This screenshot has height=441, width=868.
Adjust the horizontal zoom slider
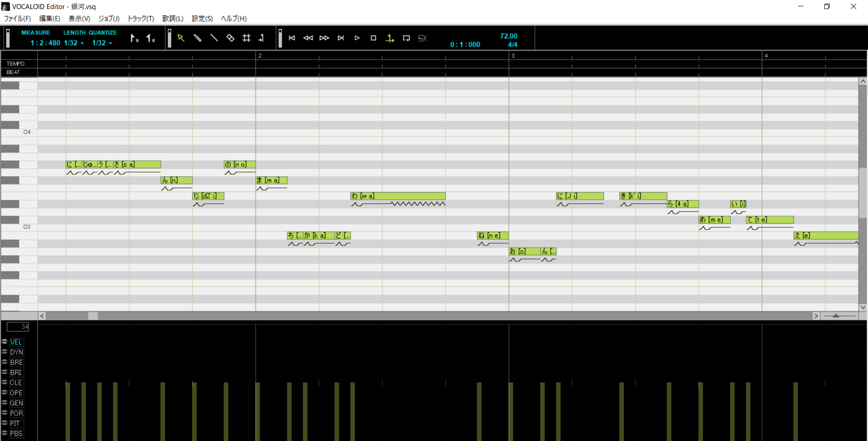(835, 316)
